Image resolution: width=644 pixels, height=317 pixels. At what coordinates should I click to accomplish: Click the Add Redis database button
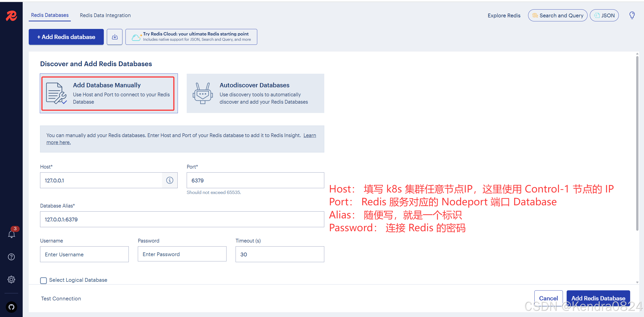tap(66, 37)
